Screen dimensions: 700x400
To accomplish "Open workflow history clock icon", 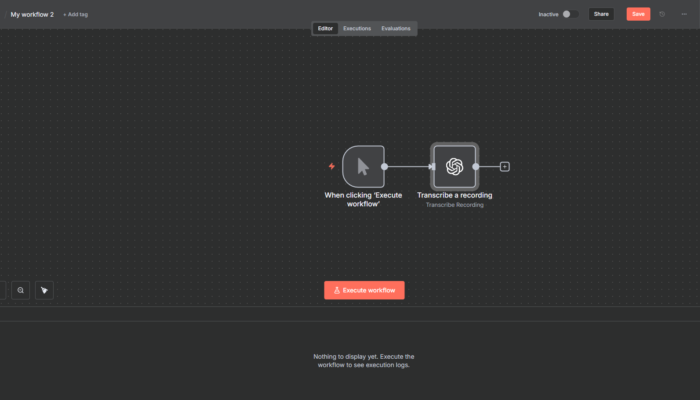I will (x=662, y=14).
